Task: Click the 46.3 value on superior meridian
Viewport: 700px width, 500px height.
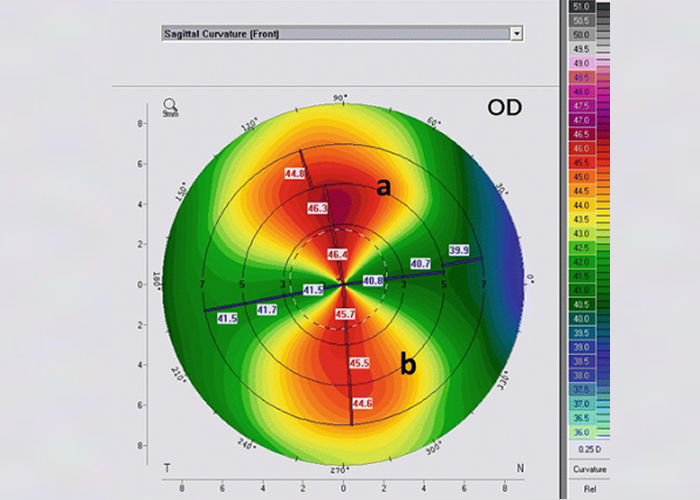Action: click(318, 209)
